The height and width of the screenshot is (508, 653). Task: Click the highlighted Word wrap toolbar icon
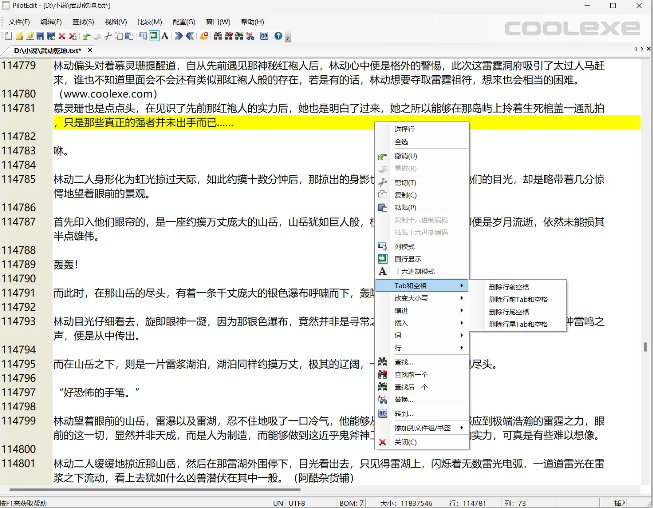click(x=154, y=36)
